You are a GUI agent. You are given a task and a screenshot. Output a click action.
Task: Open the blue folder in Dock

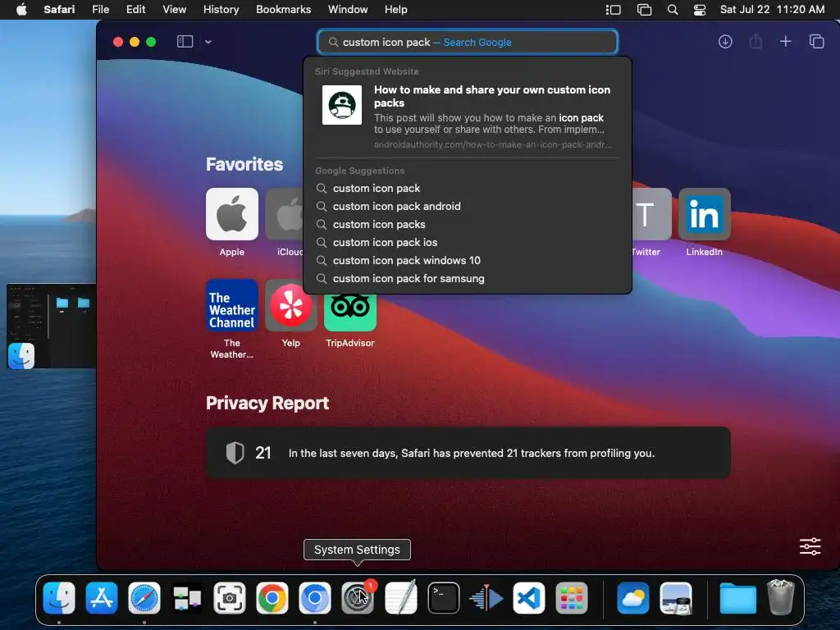(x=737, y=598)
